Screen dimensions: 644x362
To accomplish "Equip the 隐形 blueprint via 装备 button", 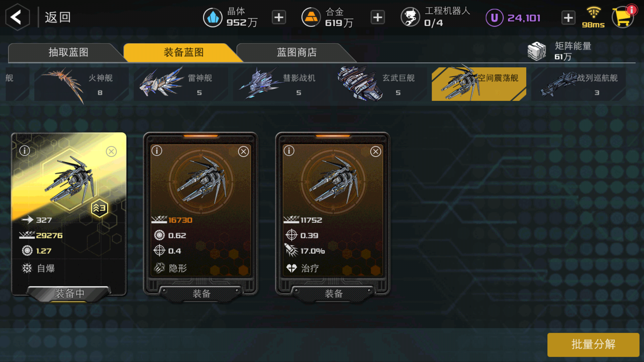I will pos(201,294).
